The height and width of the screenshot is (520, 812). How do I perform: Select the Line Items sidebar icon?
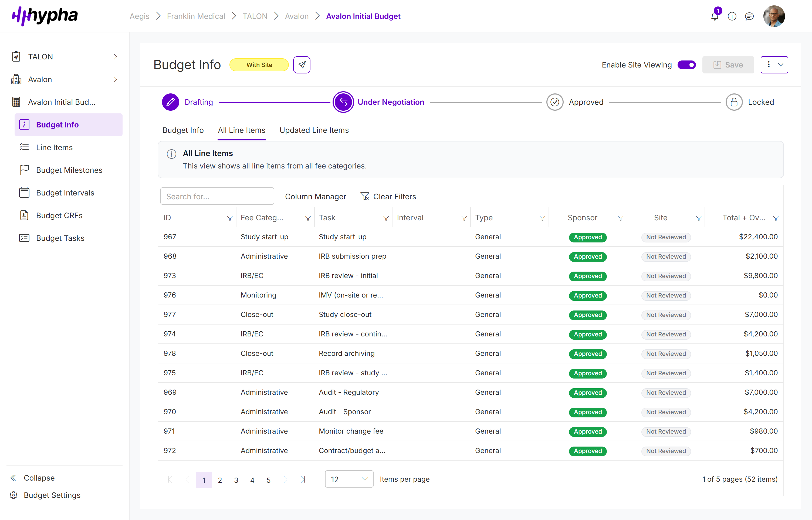[24, 147]
